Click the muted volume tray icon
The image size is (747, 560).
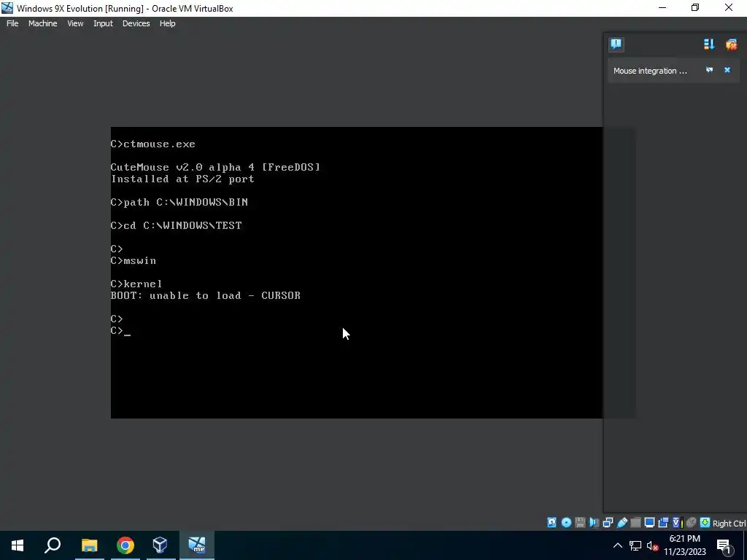(653, 545)
